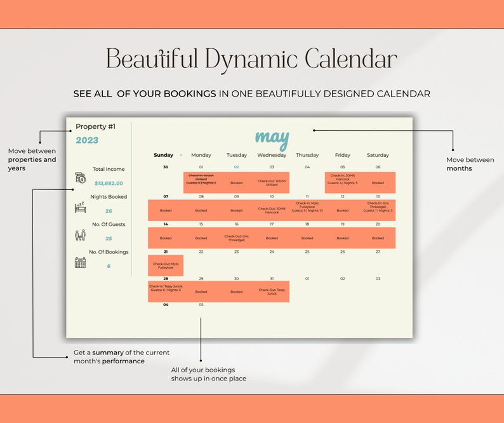
Task: Select the Booked cell on Monday 08
Action: [x=201, y=210]
